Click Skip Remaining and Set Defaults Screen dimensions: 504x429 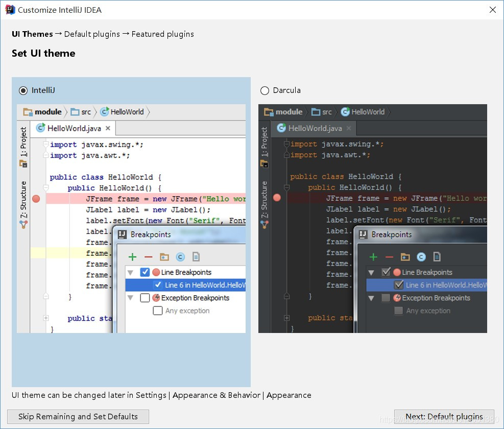coord(78,416)
